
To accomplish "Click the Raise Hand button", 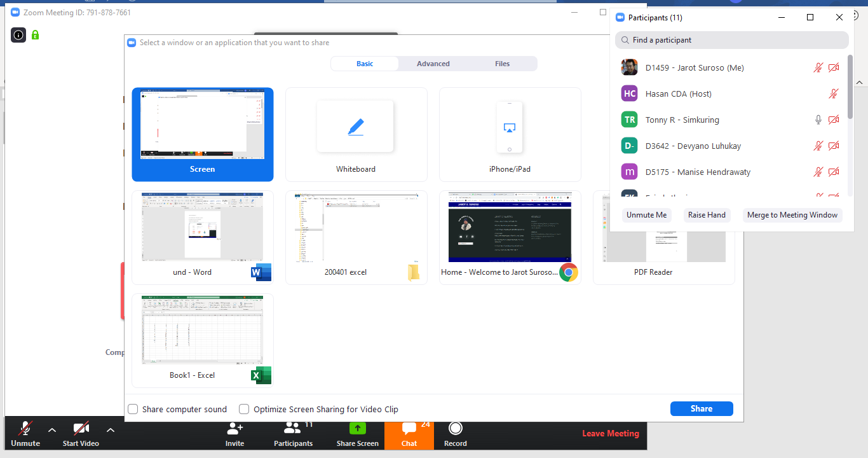I will pos(707,215).
